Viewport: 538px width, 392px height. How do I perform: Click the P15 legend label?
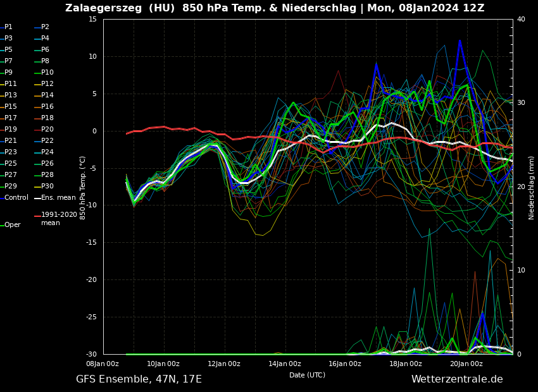pos(11,107)
